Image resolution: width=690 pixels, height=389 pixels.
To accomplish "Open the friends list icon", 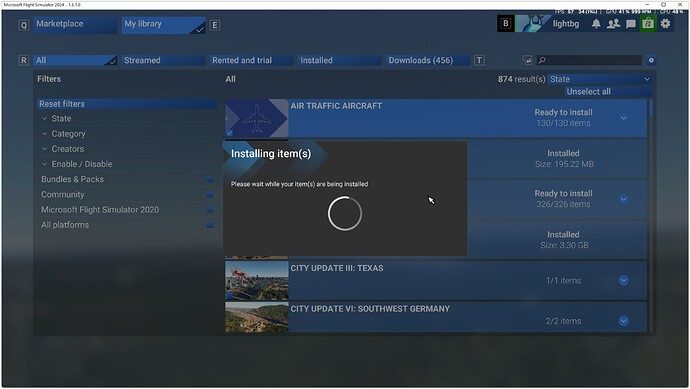I will tap(613, 24).
